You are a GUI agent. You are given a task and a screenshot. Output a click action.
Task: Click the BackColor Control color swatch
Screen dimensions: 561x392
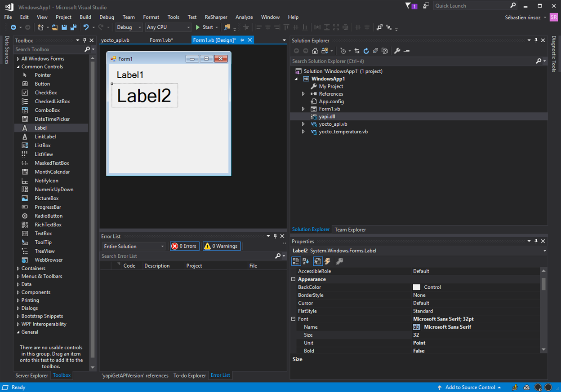click(416, 287)
